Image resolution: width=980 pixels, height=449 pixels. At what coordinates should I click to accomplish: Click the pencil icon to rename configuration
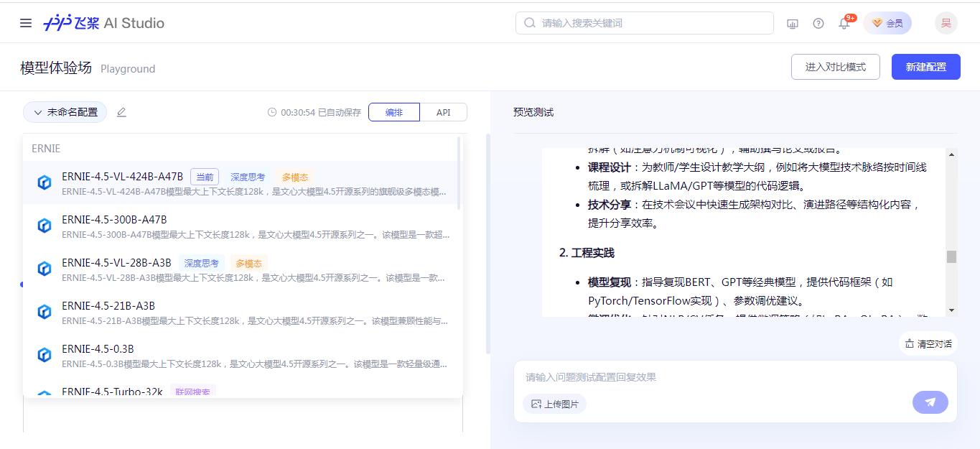coord(121,112)
